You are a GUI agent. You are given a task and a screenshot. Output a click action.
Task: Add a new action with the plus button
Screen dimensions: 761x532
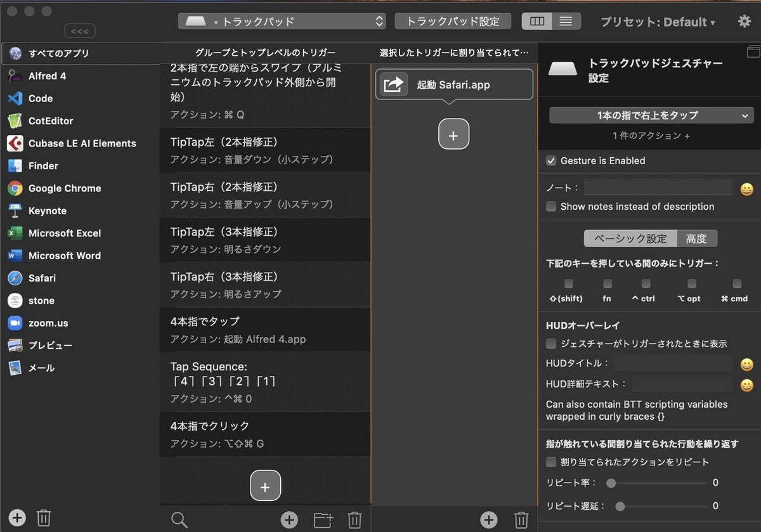(x=453, y=134)
